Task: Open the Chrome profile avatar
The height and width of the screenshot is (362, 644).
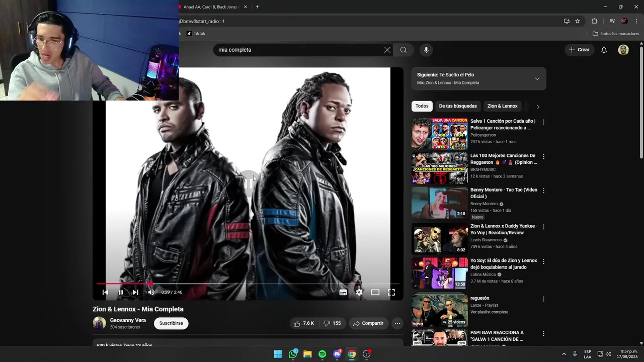Action: pyautogui.click(x=624, y=21)
